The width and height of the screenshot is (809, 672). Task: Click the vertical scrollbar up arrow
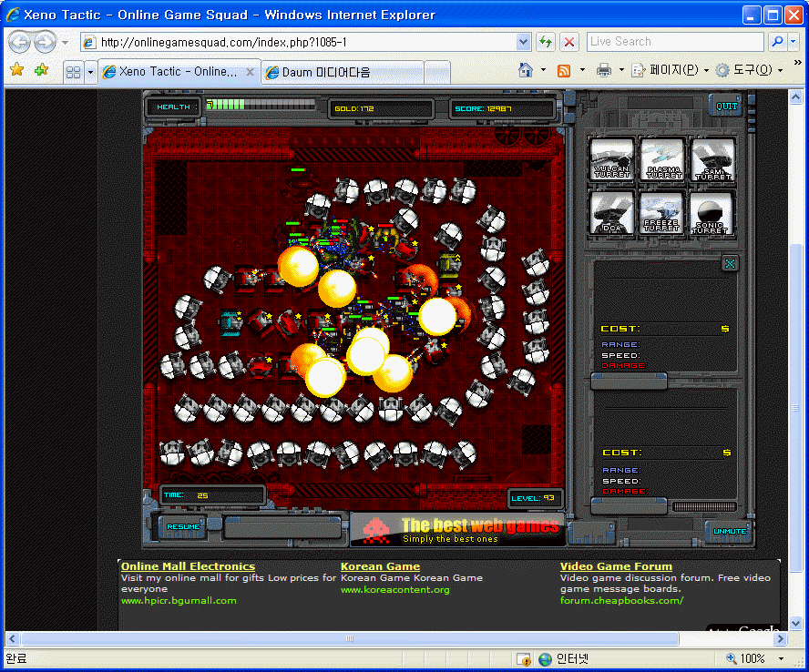[x=795, y=97]
